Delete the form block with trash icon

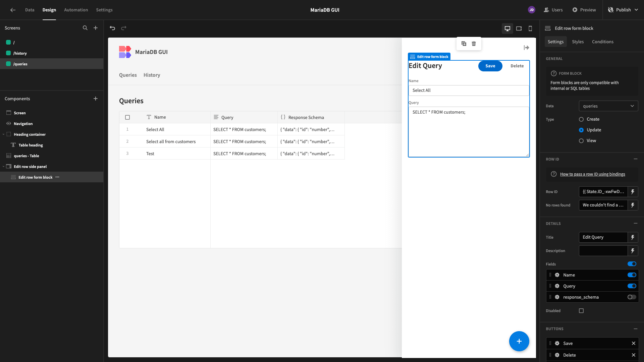pos(474,44)
